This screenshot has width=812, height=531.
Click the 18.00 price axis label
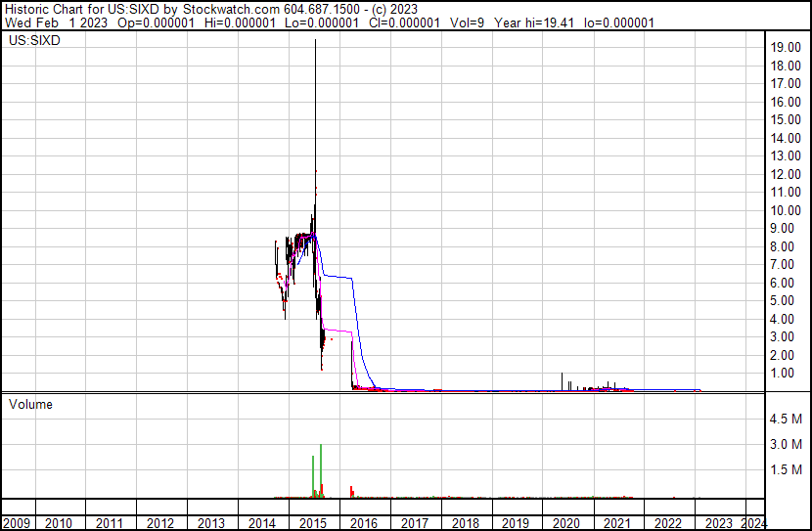coord(786,66)
